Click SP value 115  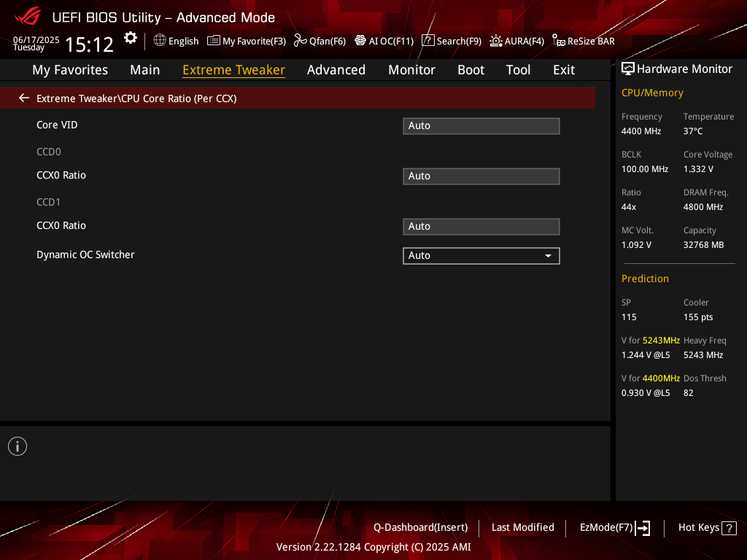[628, 317]
